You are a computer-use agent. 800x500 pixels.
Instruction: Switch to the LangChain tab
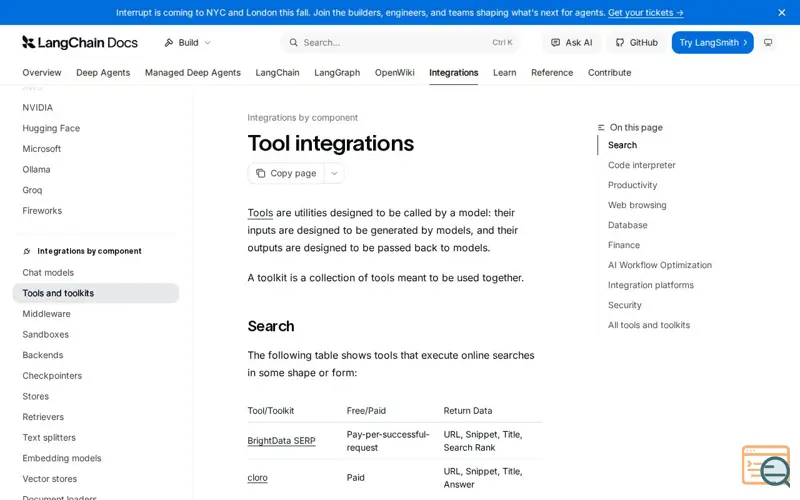[278, 72]
